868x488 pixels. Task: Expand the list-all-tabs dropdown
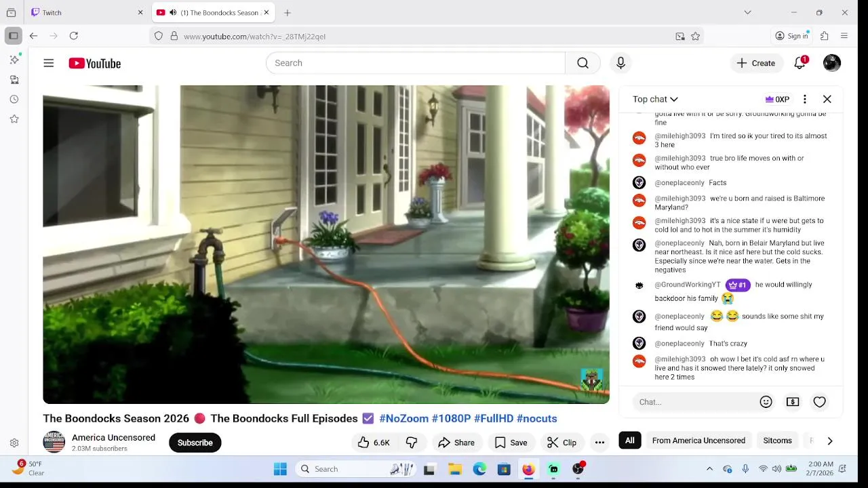click(x=747, y=12)
